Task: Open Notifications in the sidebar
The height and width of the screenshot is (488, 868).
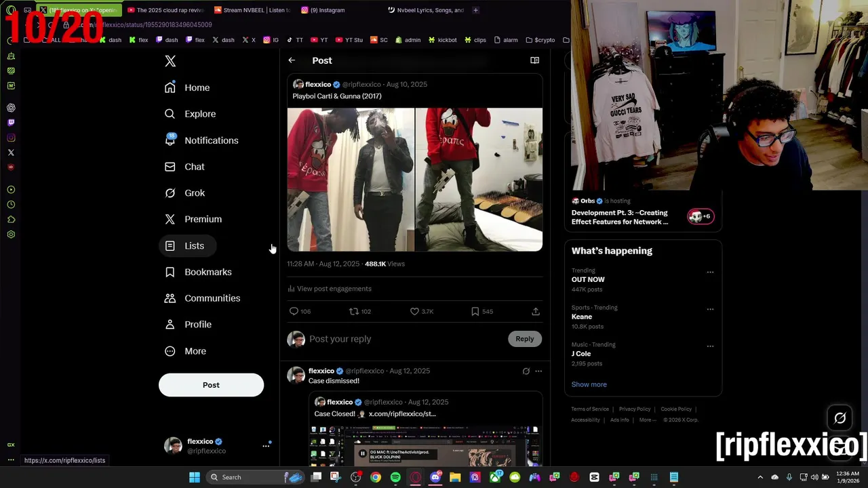Action: point(202,140)
